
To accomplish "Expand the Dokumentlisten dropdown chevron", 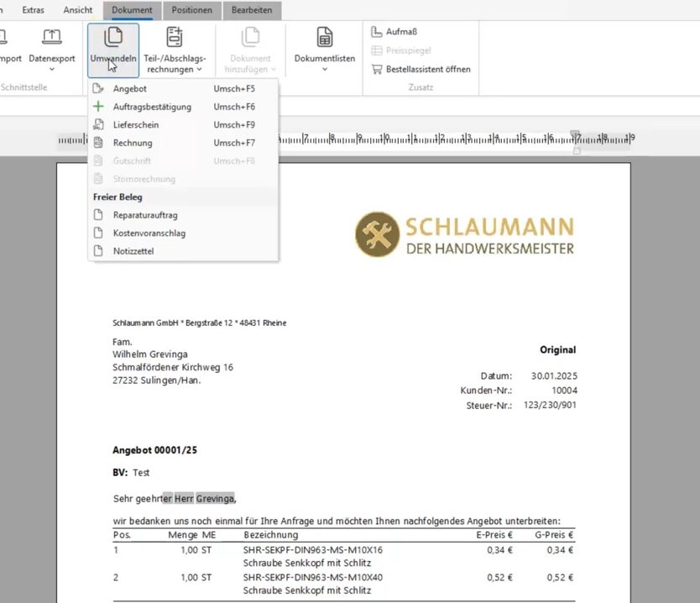I will [325, 69].
